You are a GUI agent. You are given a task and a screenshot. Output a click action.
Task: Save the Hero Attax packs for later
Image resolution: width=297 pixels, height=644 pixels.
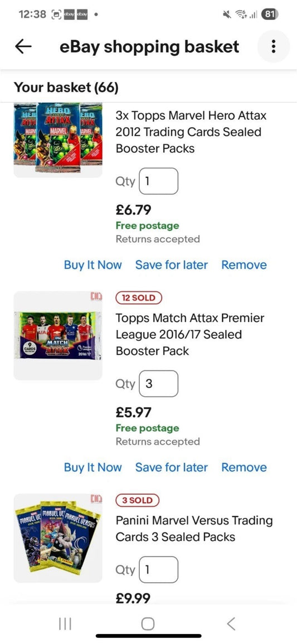(x=172, y=265)
